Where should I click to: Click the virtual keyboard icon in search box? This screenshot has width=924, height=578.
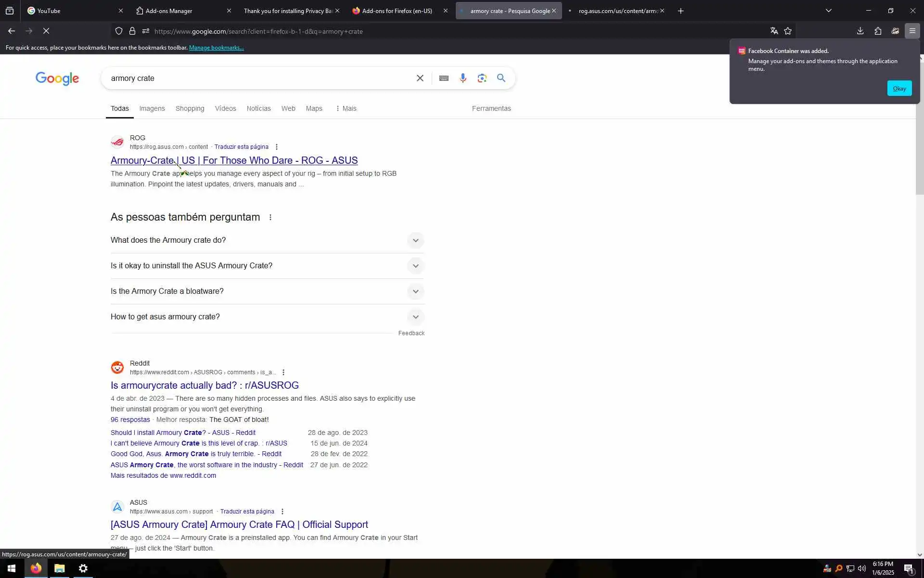(x=444, y=78)
